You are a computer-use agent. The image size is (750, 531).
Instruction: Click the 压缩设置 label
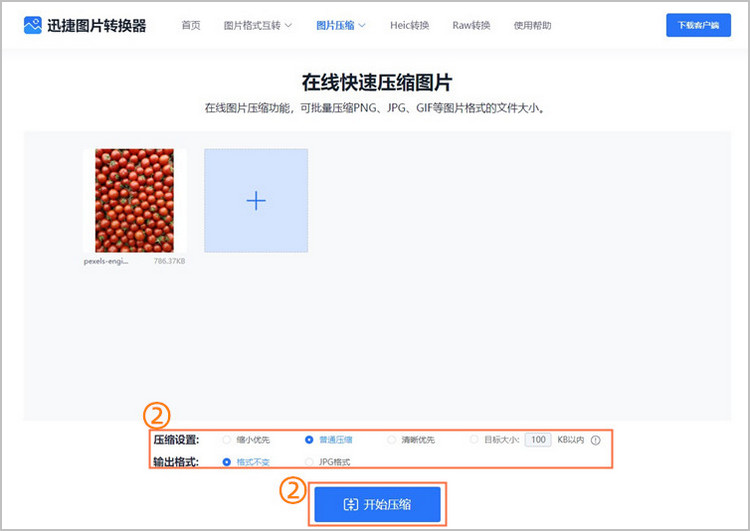tap(176, 440)
